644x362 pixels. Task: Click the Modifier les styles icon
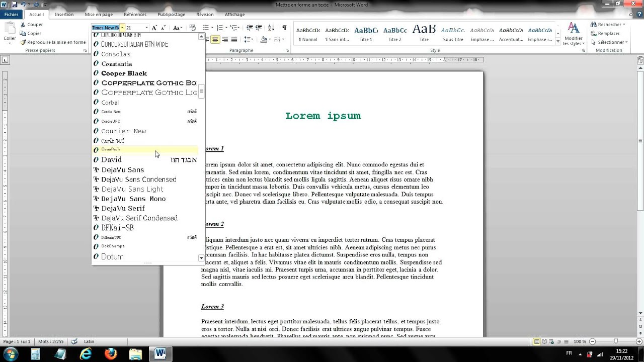tap(573, 34)
